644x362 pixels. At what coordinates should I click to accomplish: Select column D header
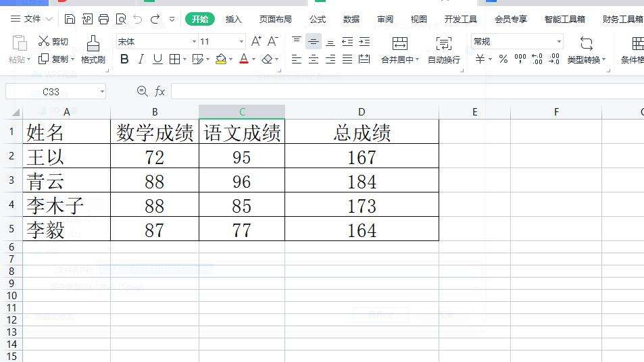coord(362,111)
